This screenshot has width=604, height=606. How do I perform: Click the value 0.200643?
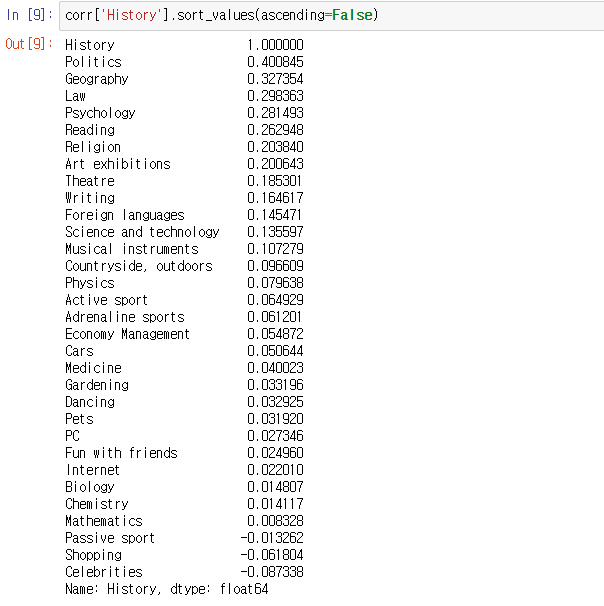coord(275,164)
